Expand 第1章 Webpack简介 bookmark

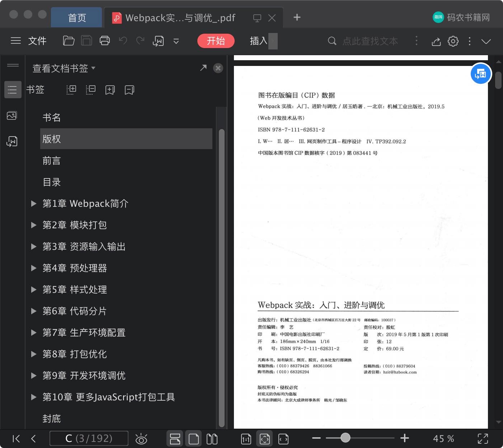[x=34, y=204]
